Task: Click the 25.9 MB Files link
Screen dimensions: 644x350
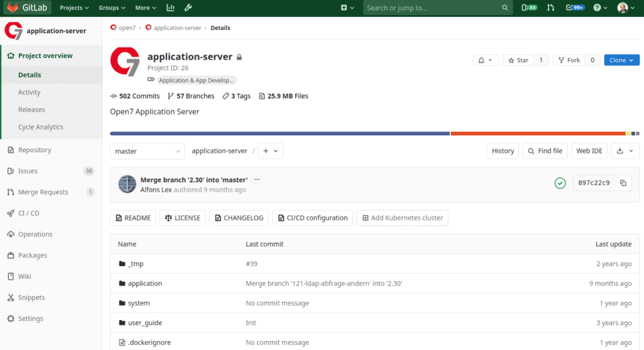Action: pyautogui.click(x=284, y=96)
